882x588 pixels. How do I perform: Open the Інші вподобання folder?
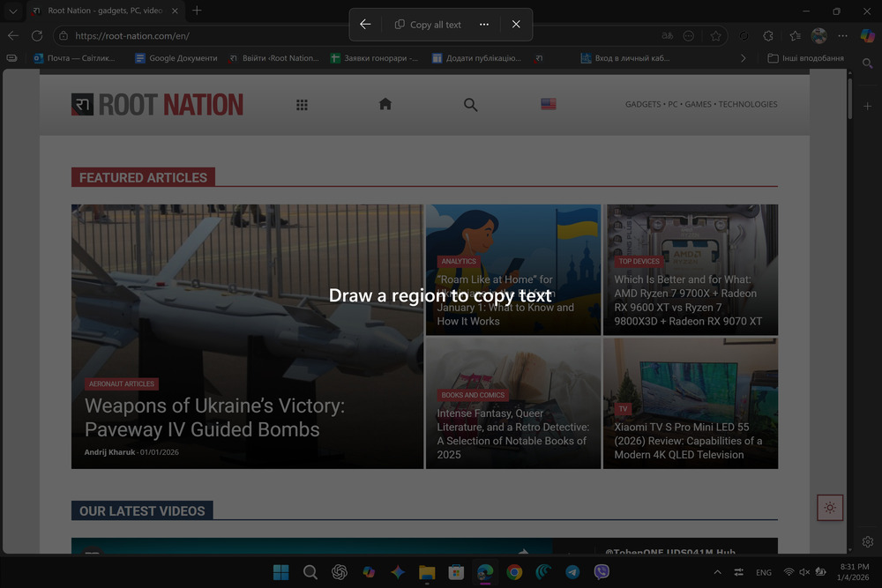pos(806,58)
